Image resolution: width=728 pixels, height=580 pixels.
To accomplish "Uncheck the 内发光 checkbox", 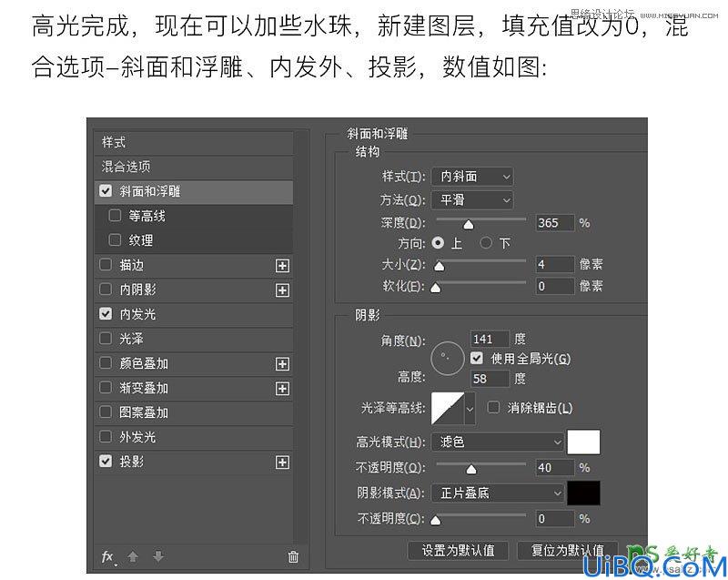I will pyautogui.click(x=106, y=314).
